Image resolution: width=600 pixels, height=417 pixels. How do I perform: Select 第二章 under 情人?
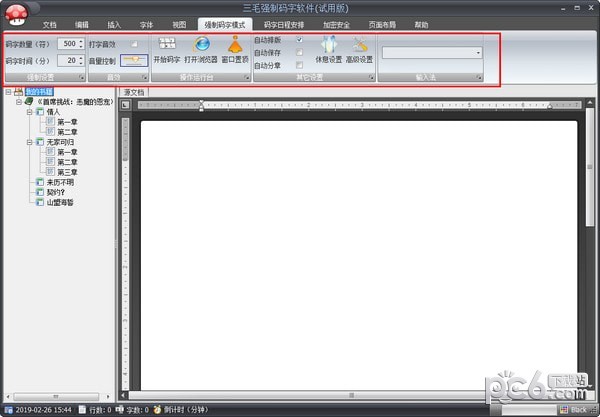click(x=68, y=132)
